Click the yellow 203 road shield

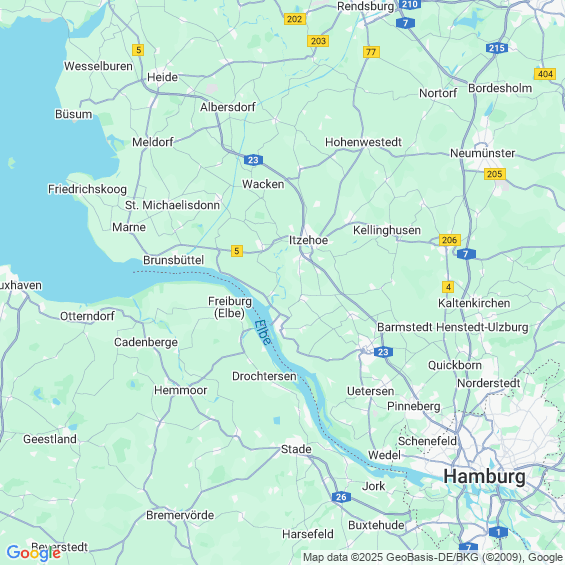click(318, 41)
